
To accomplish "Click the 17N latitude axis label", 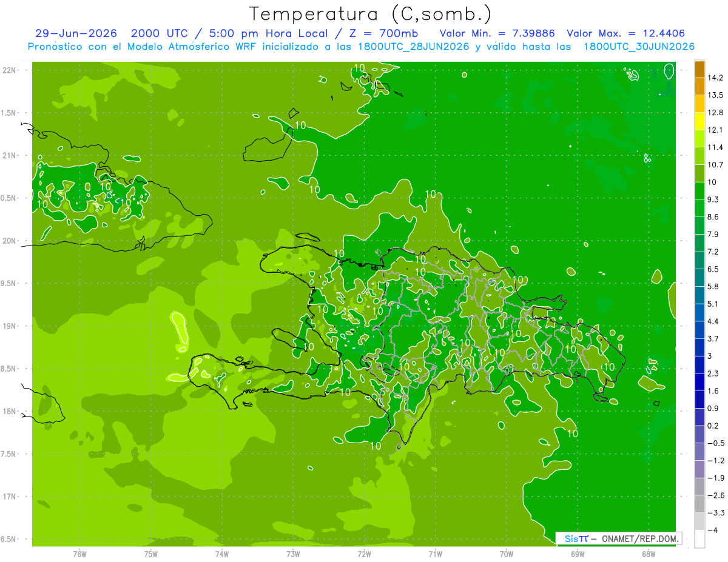I will [10, 497].
